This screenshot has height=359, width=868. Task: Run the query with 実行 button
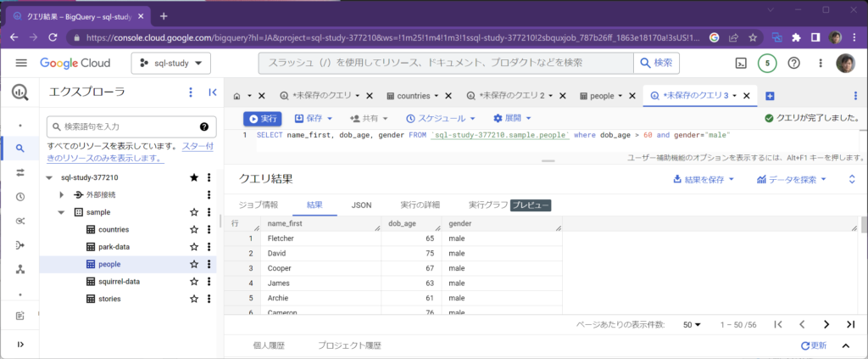263,119
